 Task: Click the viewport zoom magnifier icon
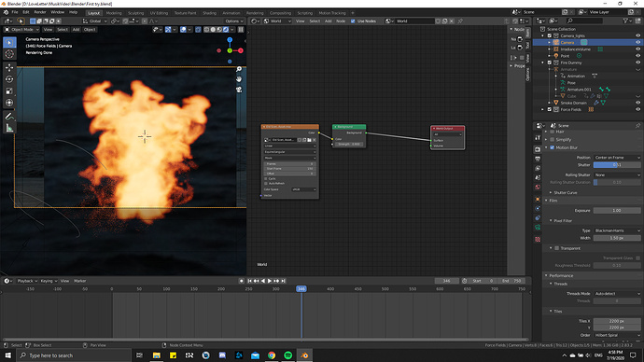[x=239, y=69]
